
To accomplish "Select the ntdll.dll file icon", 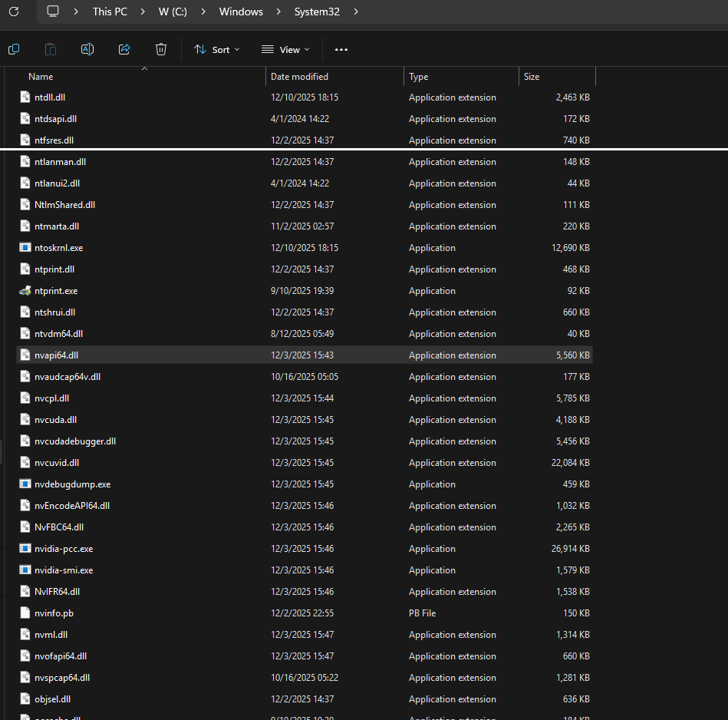I will [25, 97].
